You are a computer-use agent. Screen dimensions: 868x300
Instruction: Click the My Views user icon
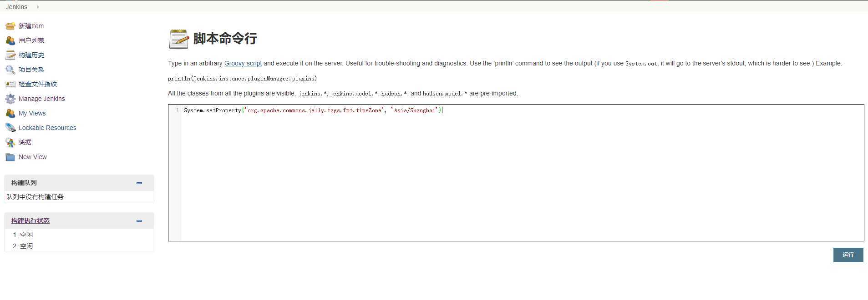[x=10, y=113]
